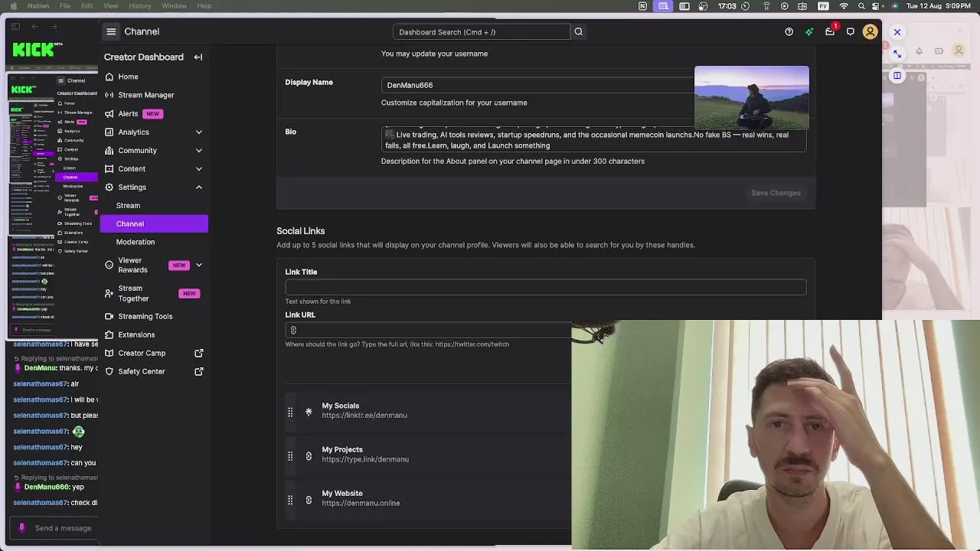
Task: Click the Streaming Tools sidebar icon
Action: (x=109, y=316)
